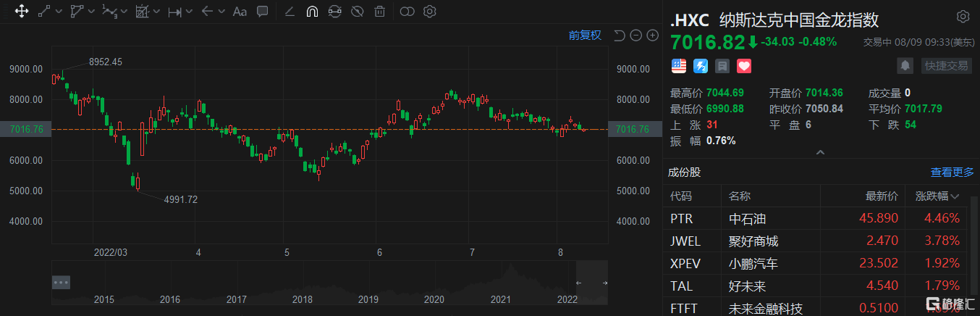980x316 pixels.
Task: Click the US flag market icon
Action: (x=679, y=66)
